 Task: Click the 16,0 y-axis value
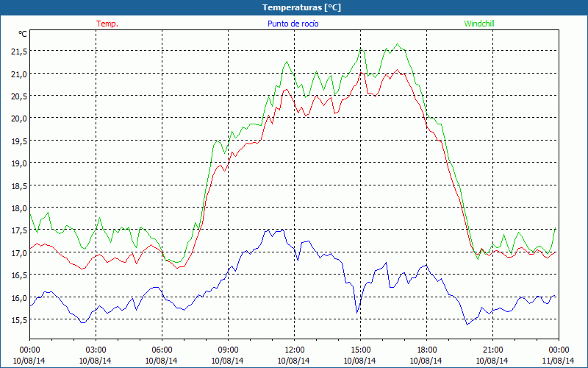(x=19, y=297)
